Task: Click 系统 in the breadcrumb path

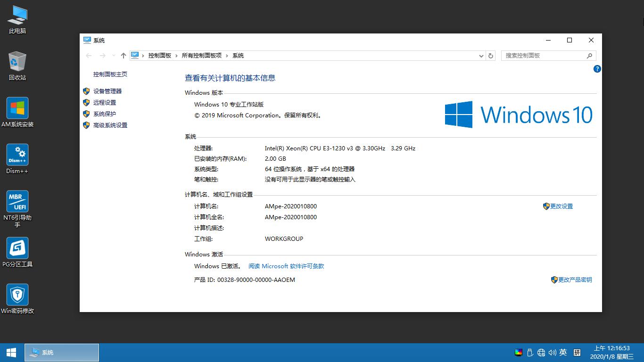Action: (238, 56)
